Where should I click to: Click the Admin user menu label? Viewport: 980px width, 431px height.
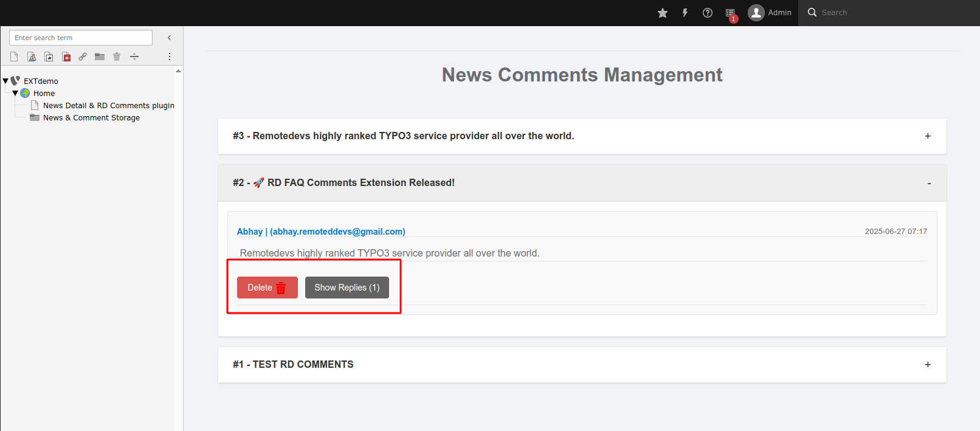779,13
